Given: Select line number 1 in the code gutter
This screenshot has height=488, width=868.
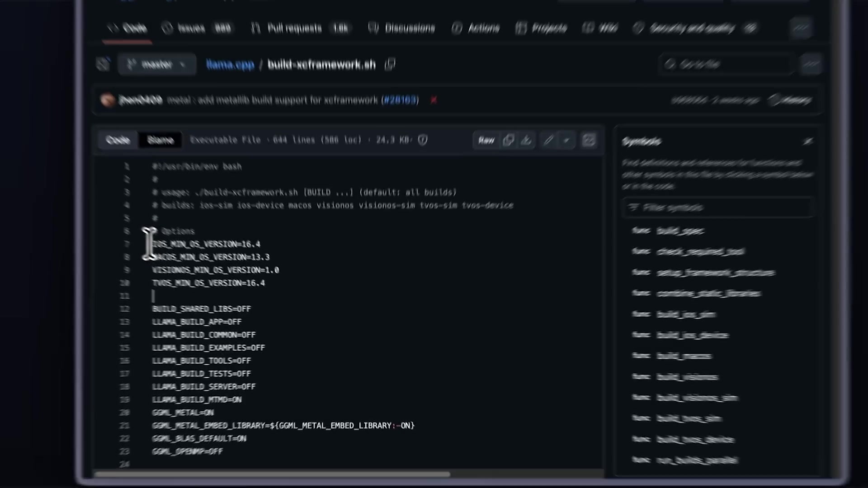Looking at the screenshot, I should pos(127,167).
